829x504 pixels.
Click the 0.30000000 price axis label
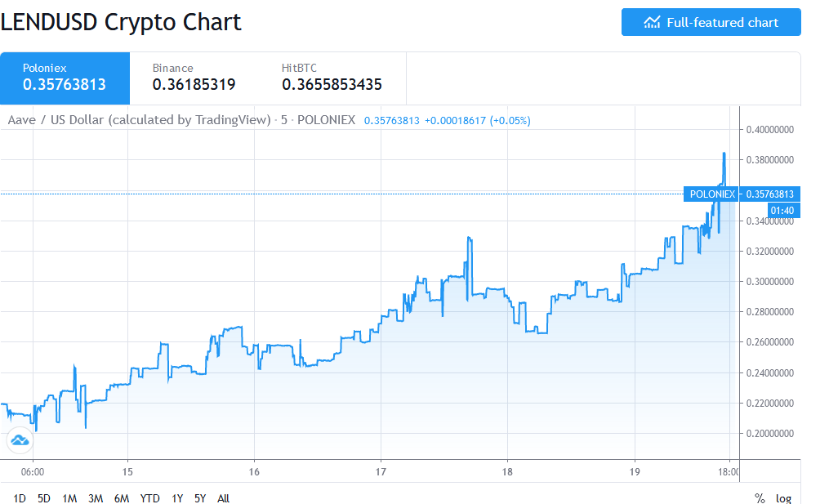pos(769,281)
